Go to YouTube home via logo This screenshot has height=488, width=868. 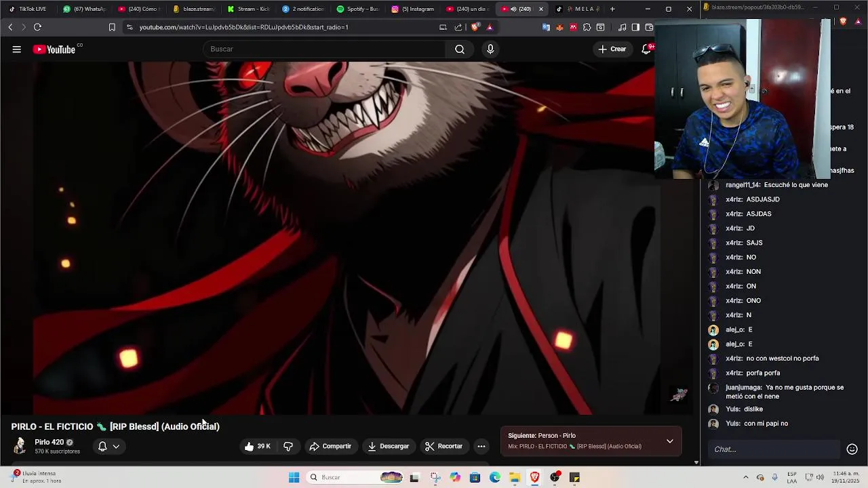coord(54,49)
